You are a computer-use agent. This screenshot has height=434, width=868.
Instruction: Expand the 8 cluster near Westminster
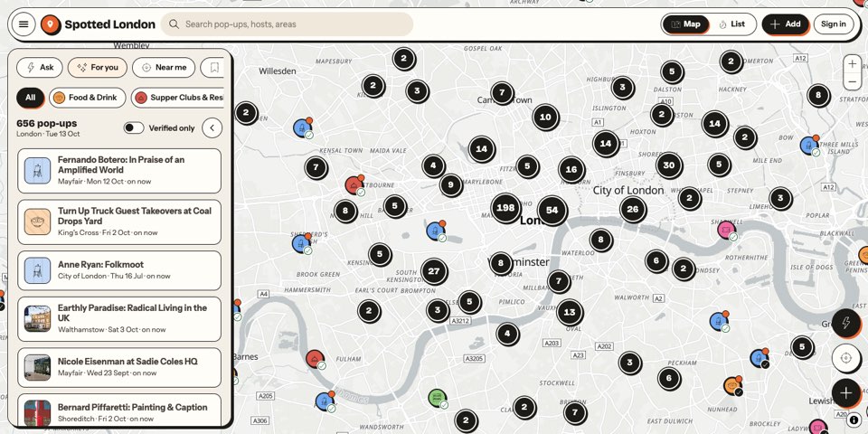pos(500,263)
